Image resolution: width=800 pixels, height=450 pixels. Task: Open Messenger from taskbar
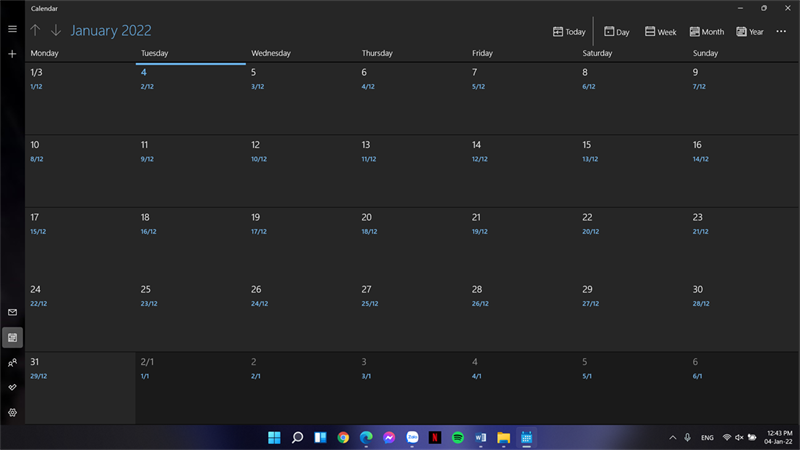[389, 437]
